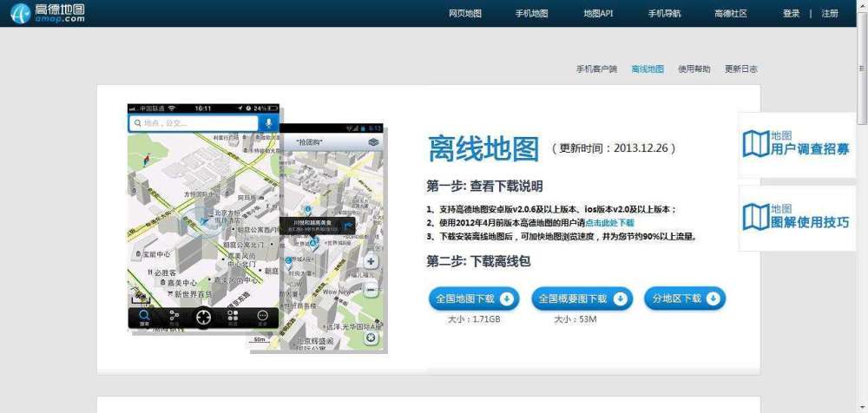Click the zoom in plus in Android screenshot

[371, 261]
